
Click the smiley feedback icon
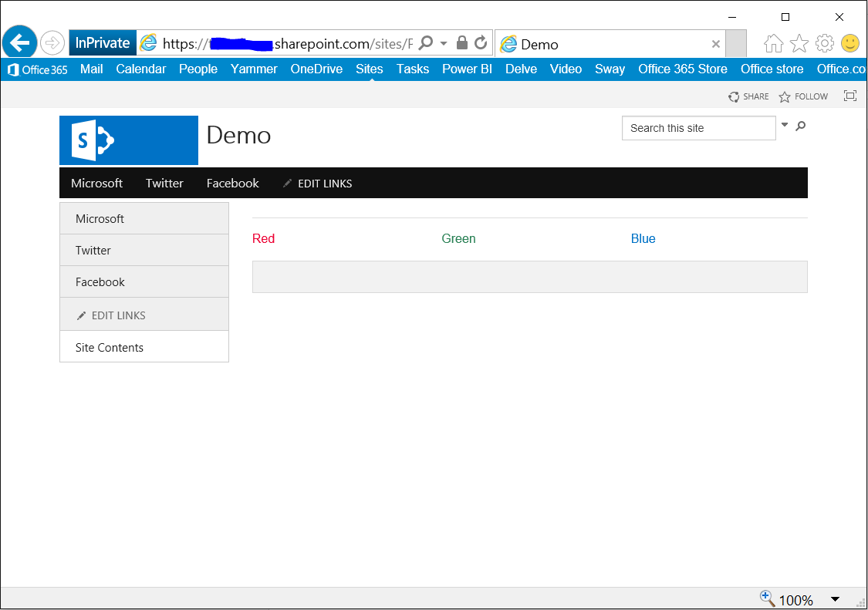click(x=849, y=43)
